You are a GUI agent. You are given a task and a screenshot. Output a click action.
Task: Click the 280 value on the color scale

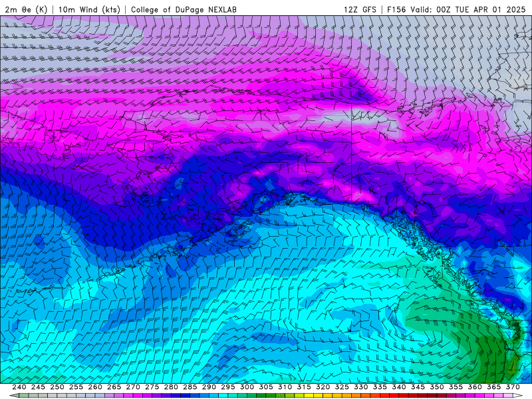click(171, 387)
